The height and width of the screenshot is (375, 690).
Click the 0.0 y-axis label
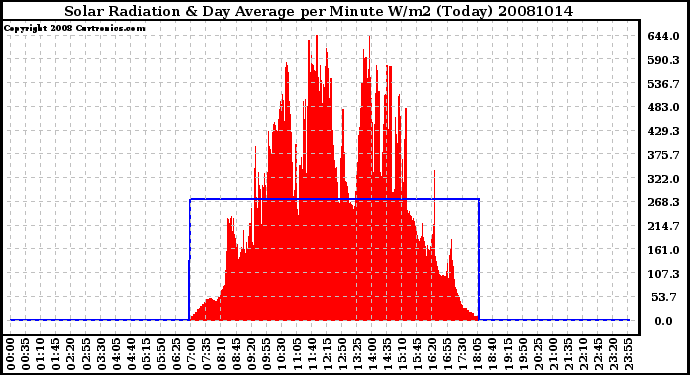tap(663, 321)
